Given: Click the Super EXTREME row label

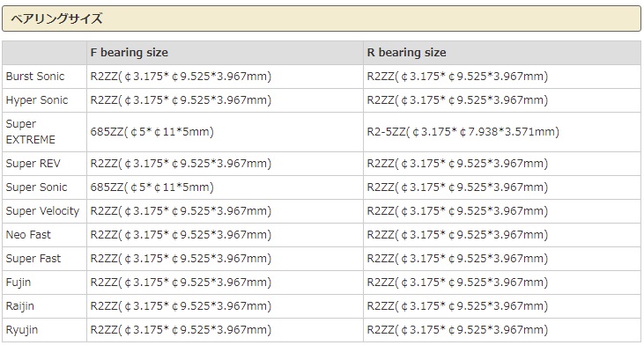Looking at the screenshot, I should click(30, 132).
